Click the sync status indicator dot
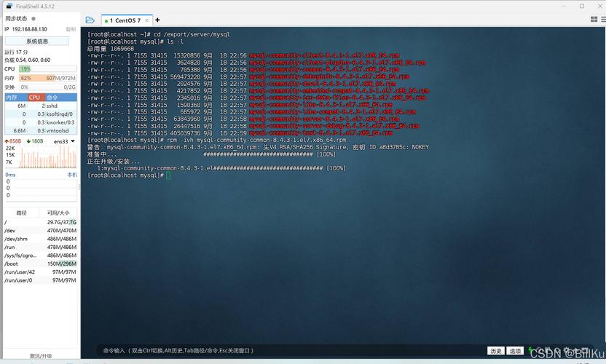 (x=33, y=19)
